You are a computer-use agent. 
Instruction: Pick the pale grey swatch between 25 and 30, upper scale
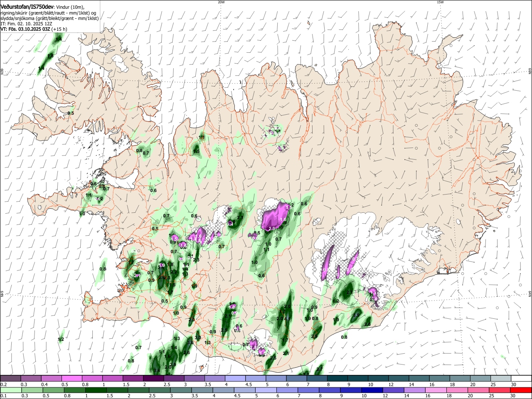500,379
